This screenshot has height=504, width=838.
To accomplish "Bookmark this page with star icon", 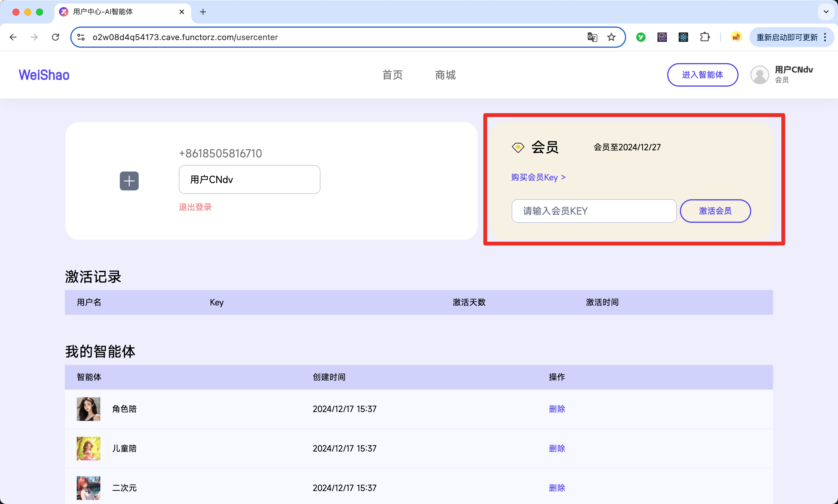I will click(x=611, y=37).
